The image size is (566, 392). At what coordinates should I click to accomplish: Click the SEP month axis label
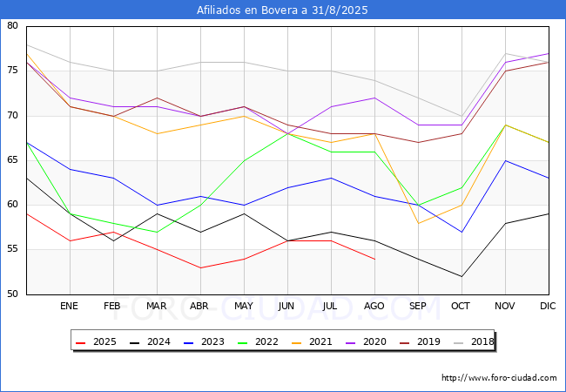click(x=418, y=306)
